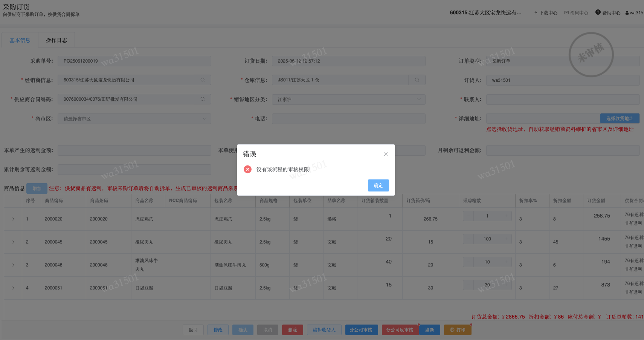Close the error dialog with X icon
The height and width of the screenshot is (340, 644).
[x=386, y=154]
